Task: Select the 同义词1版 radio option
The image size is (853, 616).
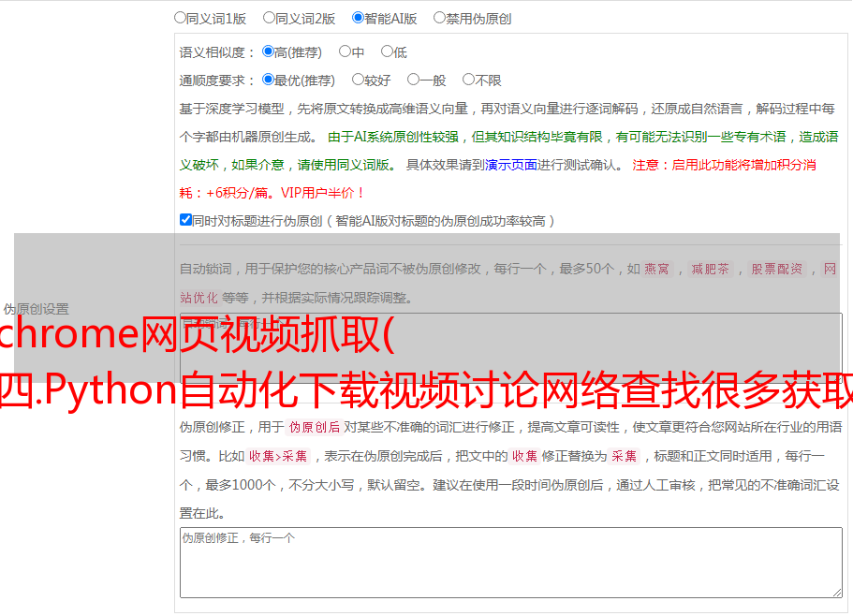Action: pyautogui.click(x=180, y=18)
